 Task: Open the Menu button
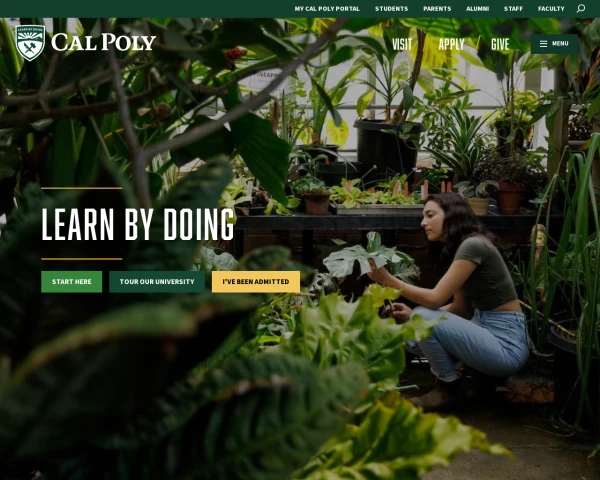[x=554, y=44]
